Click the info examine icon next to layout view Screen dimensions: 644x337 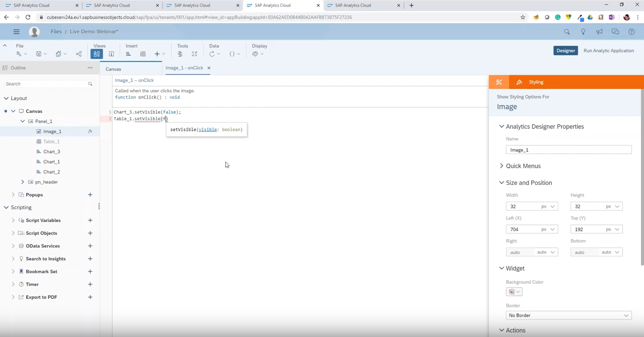[x=111, y=54]
